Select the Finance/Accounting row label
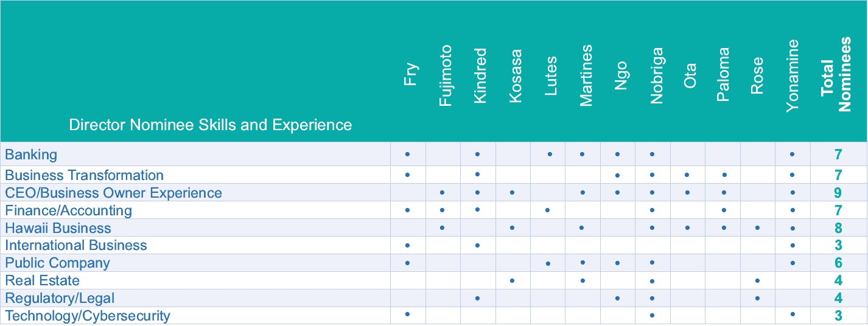This screenshot has height=326, width=868. coord(68,210)
